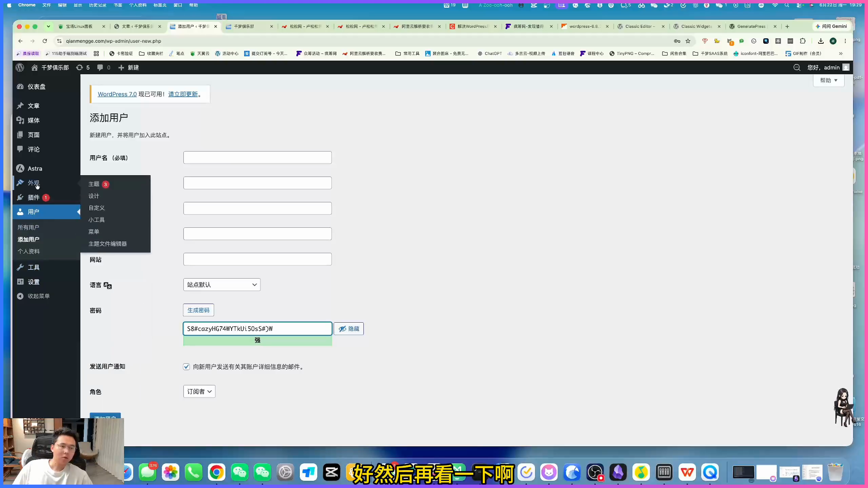Open the 问问 Gemini button
This screenshot has height=488, width=868.
point(831,26)
